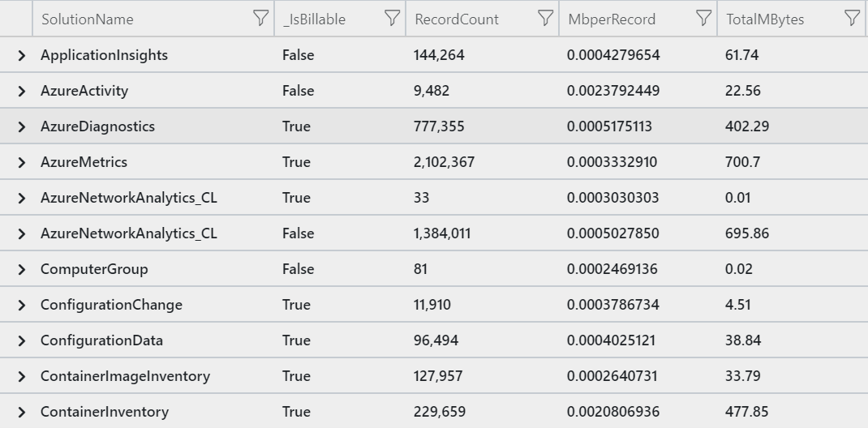The height and width of the screenshot is (428, 868).
Task: Expand the ContainerImageInventory row
Action: coord(22,377)
